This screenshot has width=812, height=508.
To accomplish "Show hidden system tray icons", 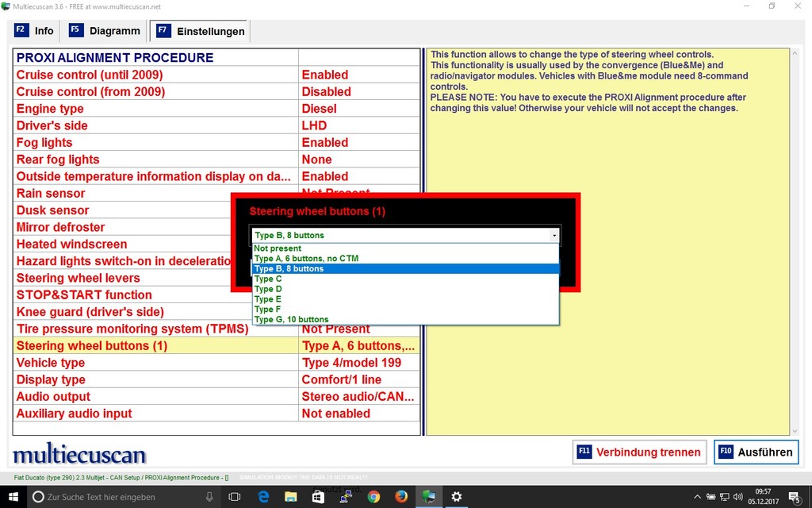I will point(697,497).
